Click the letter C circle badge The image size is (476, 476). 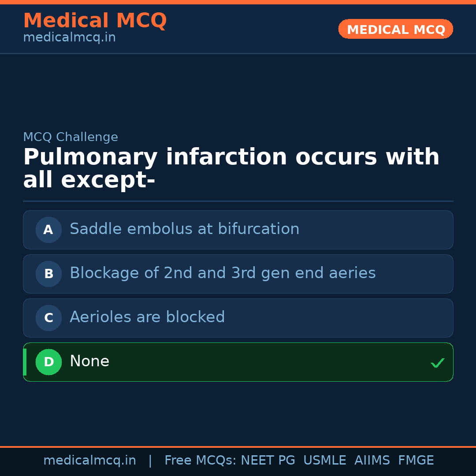coord(48,318)
